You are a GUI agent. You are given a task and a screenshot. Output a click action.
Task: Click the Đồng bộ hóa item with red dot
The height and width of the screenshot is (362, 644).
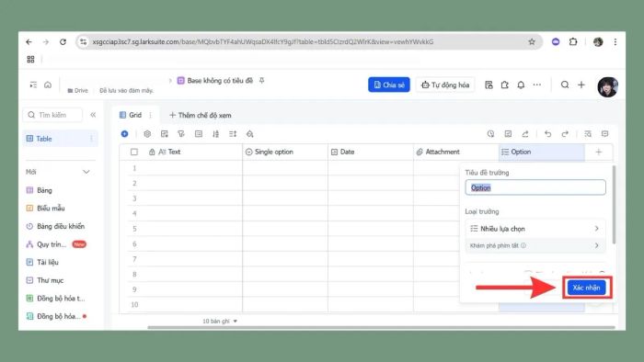[x=56, y=316]
